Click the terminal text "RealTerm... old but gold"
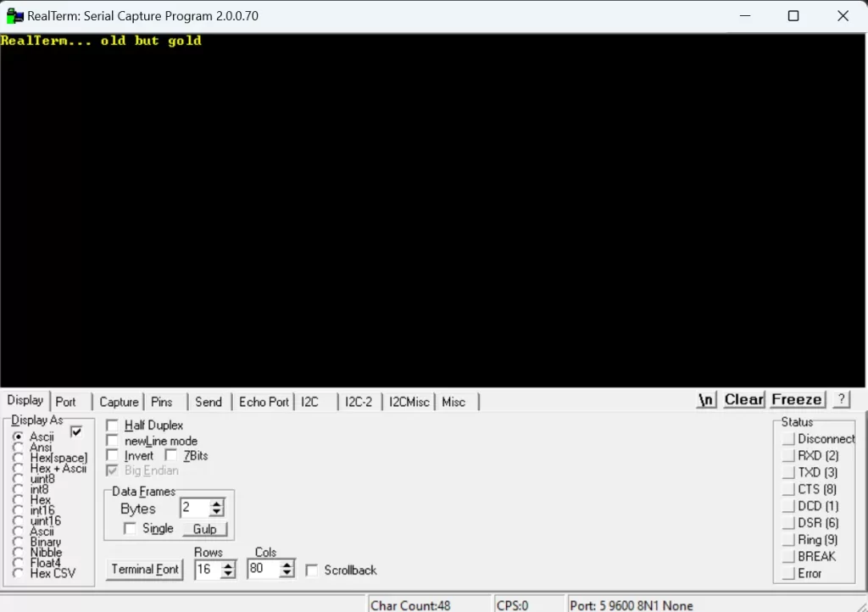Image resolution: width=868 pixels, height=612 pixels. (x=102, y=41)
